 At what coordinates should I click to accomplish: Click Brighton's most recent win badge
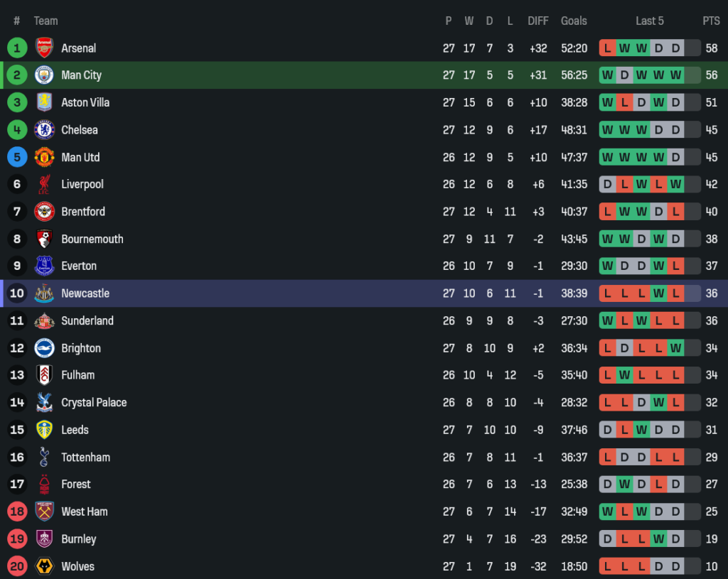(x=675, y=348)
